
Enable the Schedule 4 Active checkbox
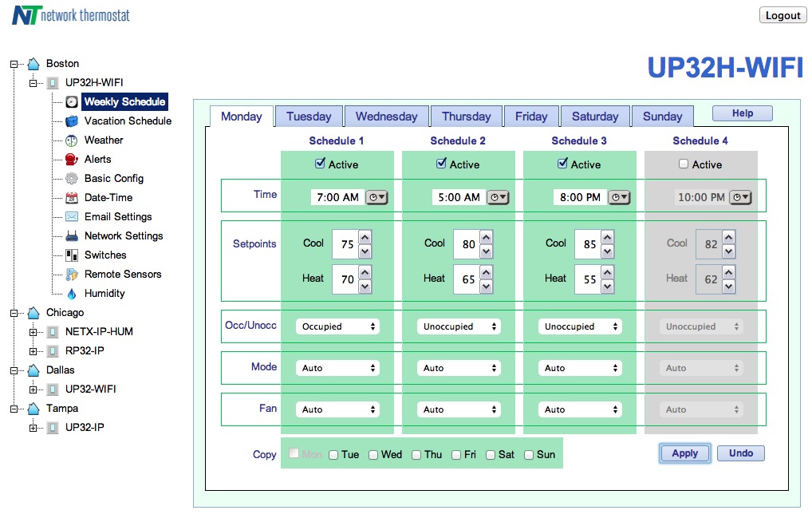click(x=684, y=164)
